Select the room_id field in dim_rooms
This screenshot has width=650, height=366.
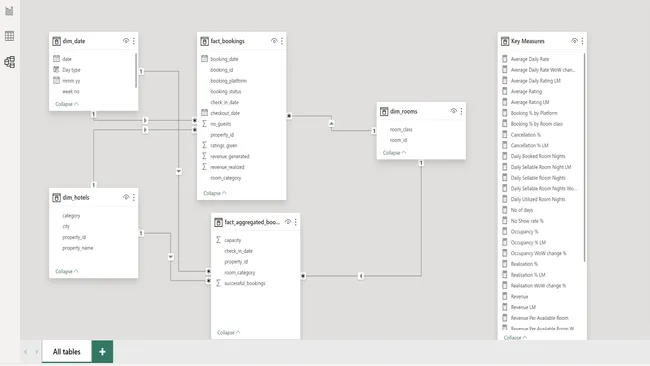click(398, 140)
